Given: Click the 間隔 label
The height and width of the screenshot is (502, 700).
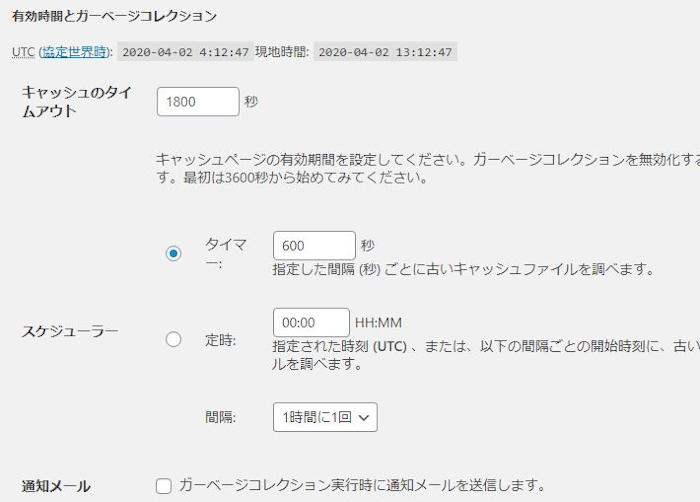Looking at the screenshot, I should tap(220, 417).
